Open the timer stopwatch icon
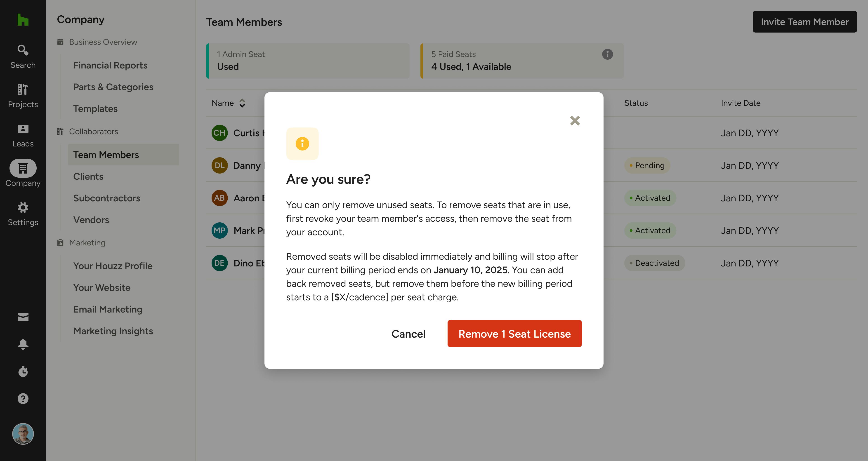 click(x=23, y=371)
